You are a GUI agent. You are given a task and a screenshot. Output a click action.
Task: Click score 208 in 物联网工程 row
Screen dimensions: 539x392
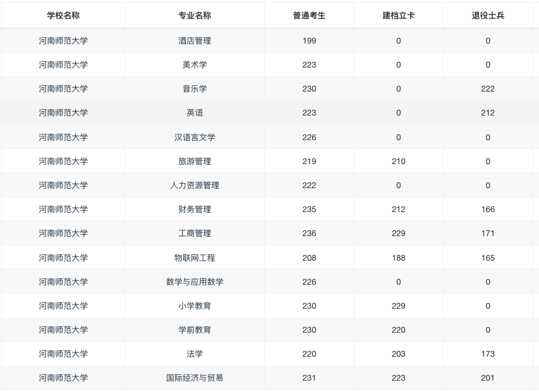click(309, 258)
